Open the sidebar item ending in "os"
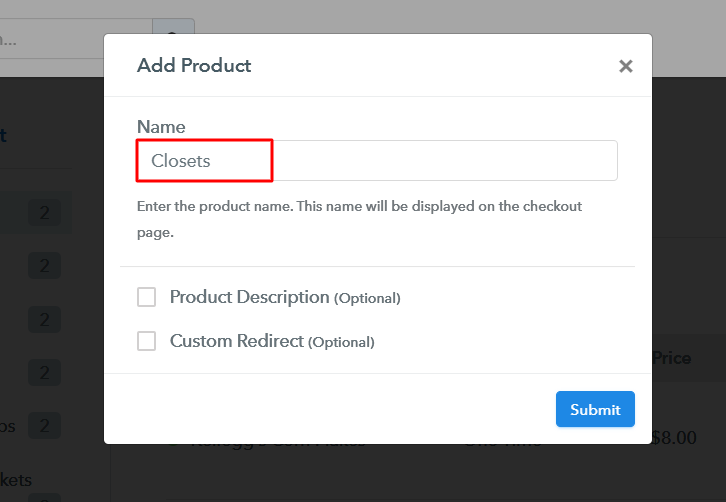Viewport: 726px width, 502px height. 10,426
